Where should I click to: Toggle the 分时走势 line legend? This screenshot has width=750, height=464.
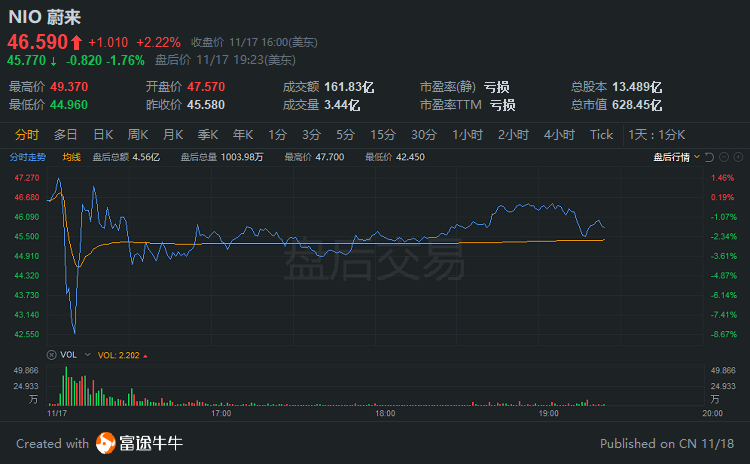point(28,157)
